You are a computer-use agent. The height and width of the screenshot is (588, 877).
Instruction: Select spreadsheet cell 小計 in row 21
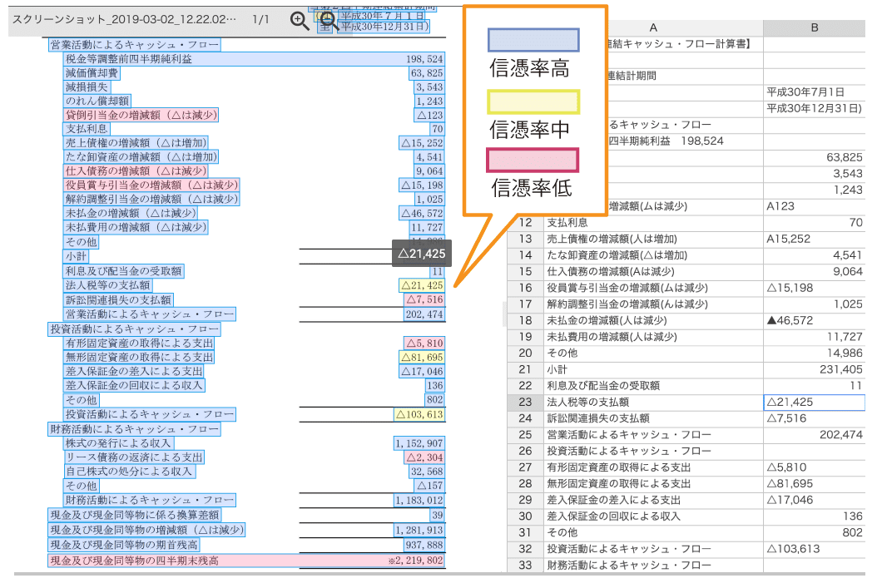pyautogui.click(x=653, y=369)
